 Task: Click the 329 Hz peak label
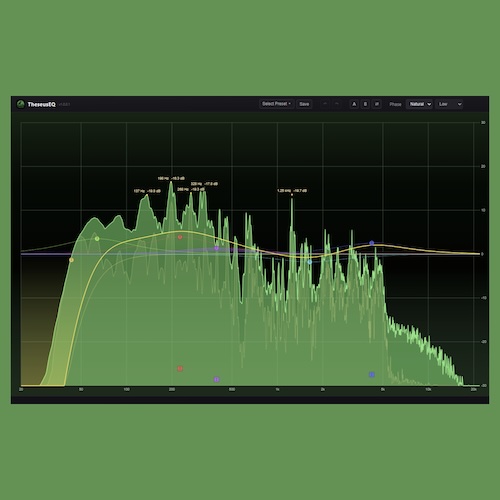click(204, 184)
